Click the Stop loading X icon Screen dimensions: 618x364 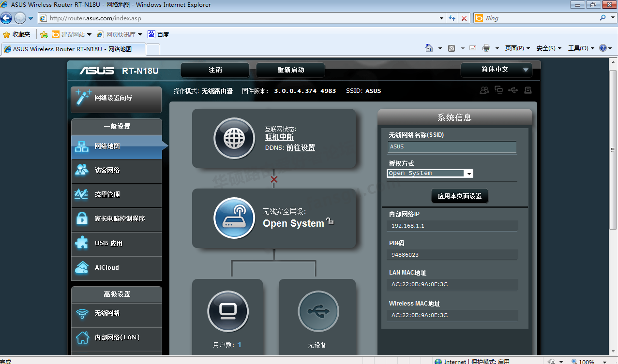pyautogui.click(x=464, y=18)
